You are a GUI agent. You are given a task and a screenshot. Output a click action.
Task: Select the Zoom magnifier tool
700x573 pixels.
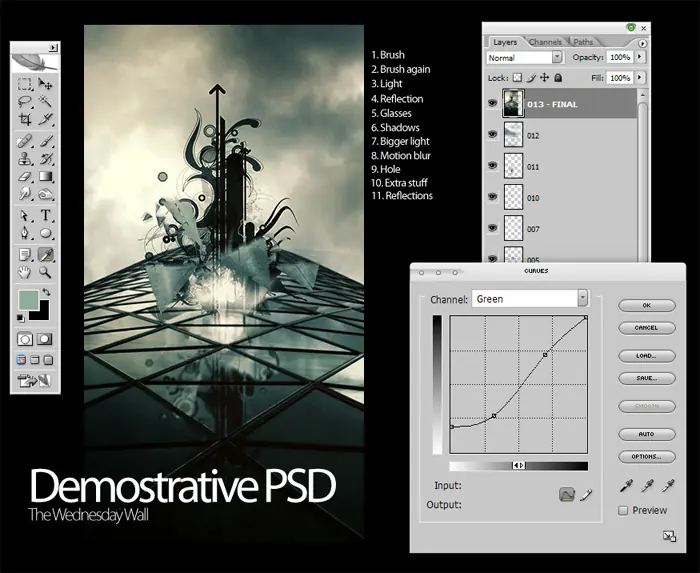pyautogui.click(x=46, y=272)
